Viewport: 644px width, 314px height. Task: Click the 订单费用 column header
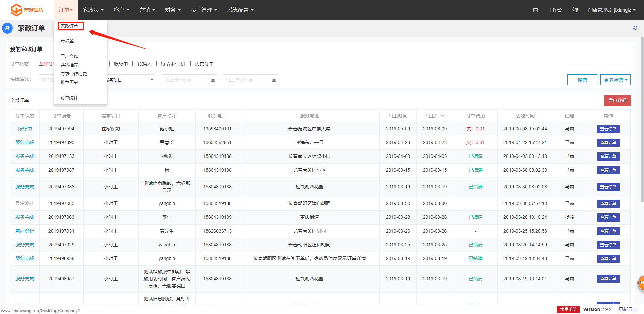pyautogui.click(x=475, y=116)
